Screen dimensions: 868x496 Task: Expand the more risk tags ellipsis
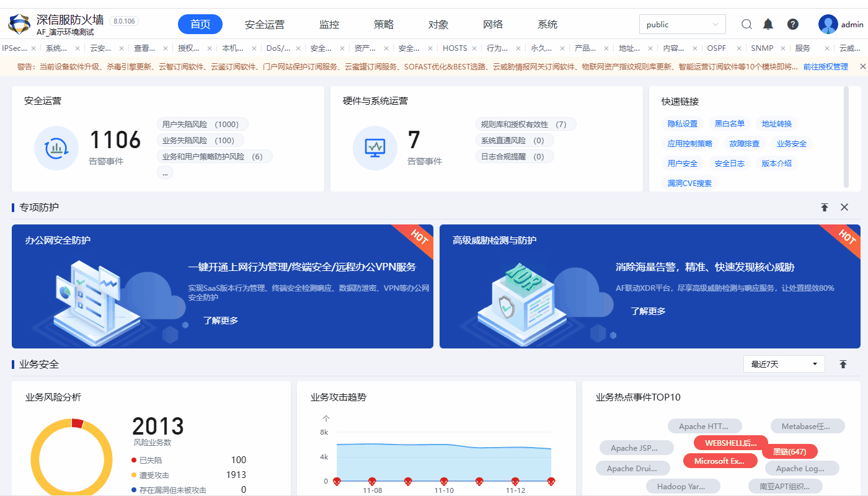(165, 173)
